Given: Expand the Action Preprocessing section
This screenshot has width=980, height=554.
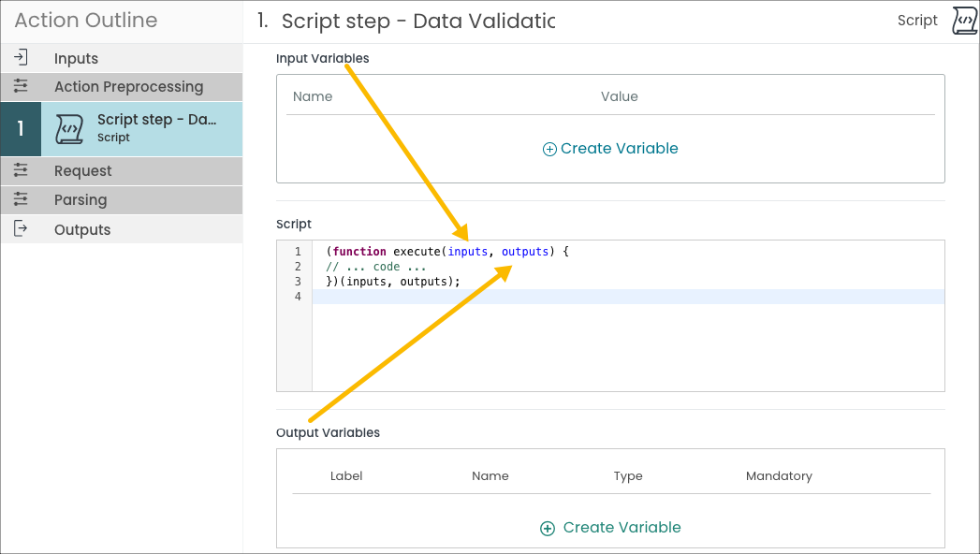Looking at the screenshot, I should [x=128, y=86].
